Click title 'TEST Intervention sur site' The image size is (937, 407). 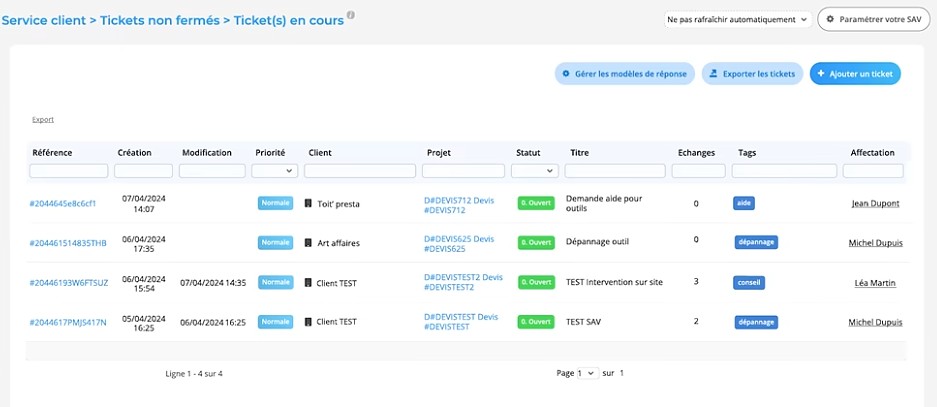point(614,282)
